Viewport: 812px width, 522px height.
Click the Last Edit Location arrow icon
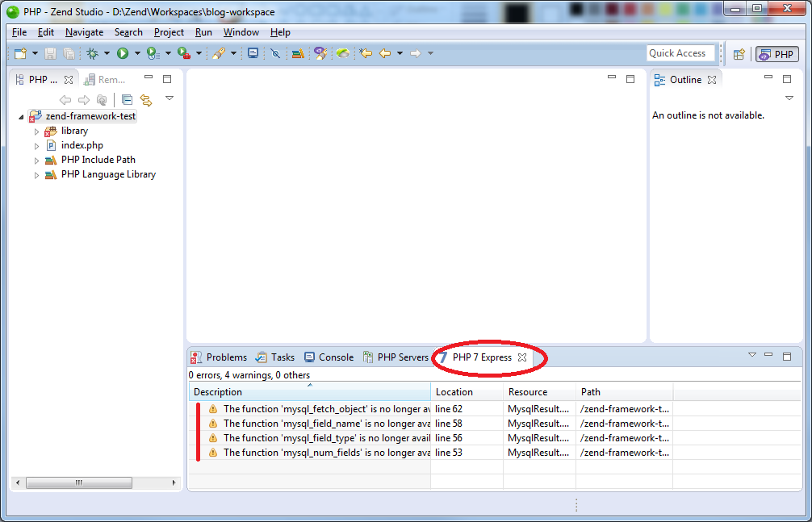(x=366, y=52)
